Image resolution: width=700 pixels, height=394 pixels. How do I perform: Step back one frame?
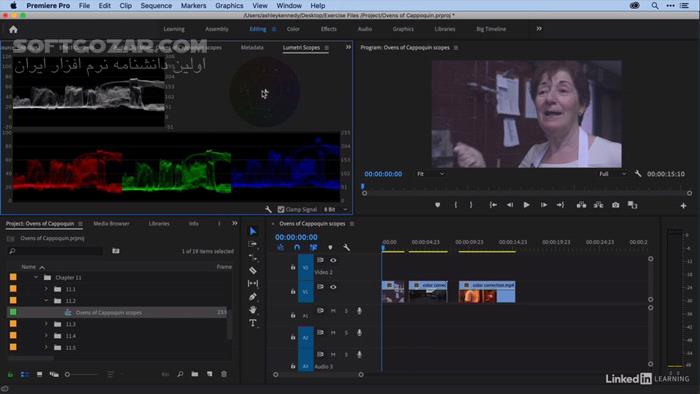(510, 205)
